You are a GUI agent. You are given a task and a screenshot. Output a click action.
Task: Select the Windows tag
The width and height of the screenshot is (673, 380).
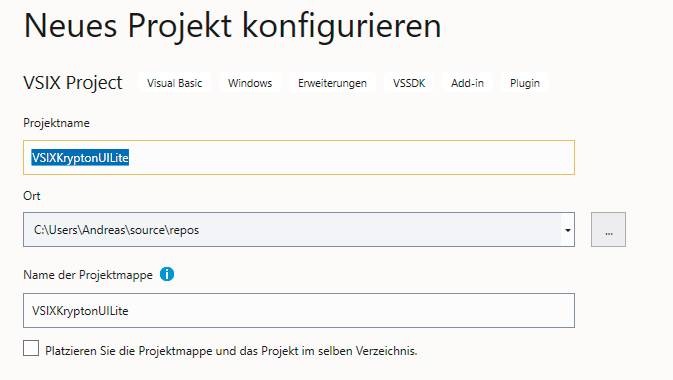coord(250,83)
